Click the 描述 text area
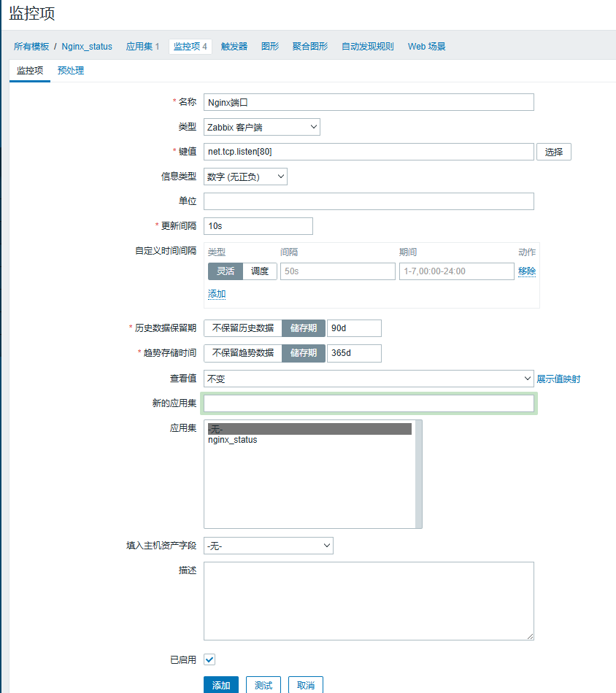The height and width of the screenshot is (693, 616). tap(369, 601)
